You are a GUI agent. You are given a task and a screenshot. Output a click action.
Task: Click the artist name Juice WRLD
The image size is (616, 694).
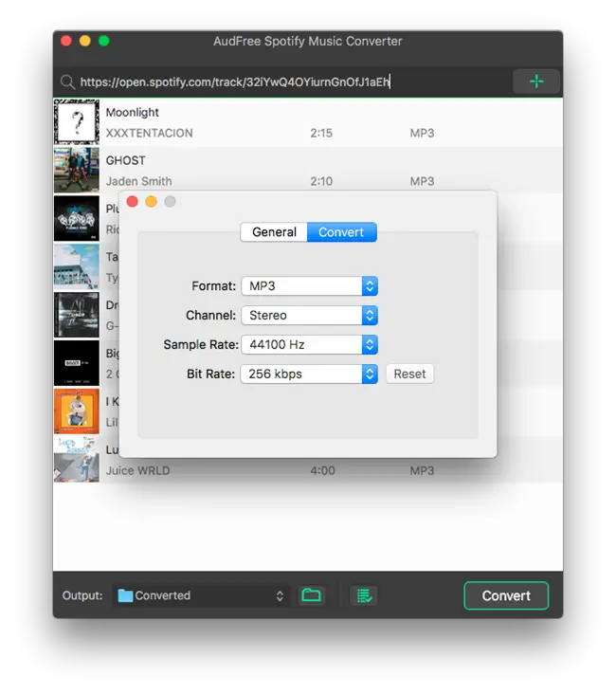click(137, 470)
